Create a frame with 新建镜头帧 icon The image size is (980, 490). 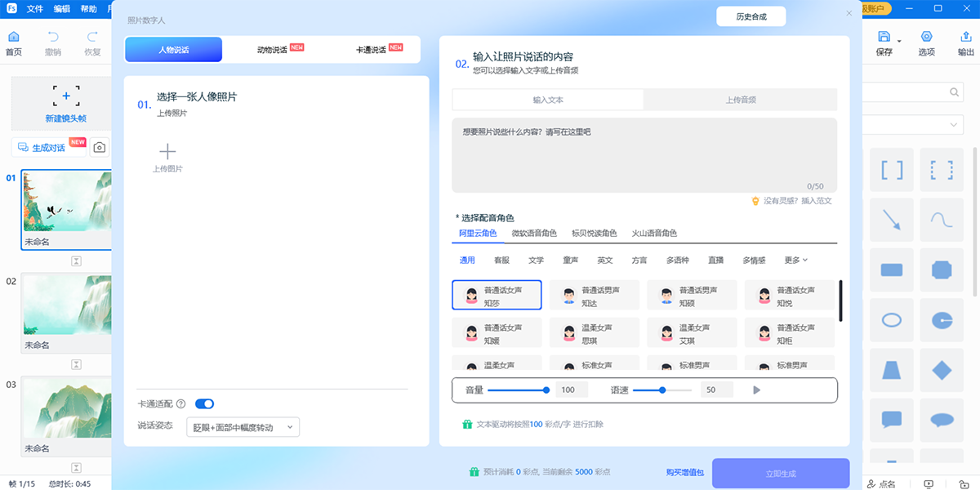(66, 96)
